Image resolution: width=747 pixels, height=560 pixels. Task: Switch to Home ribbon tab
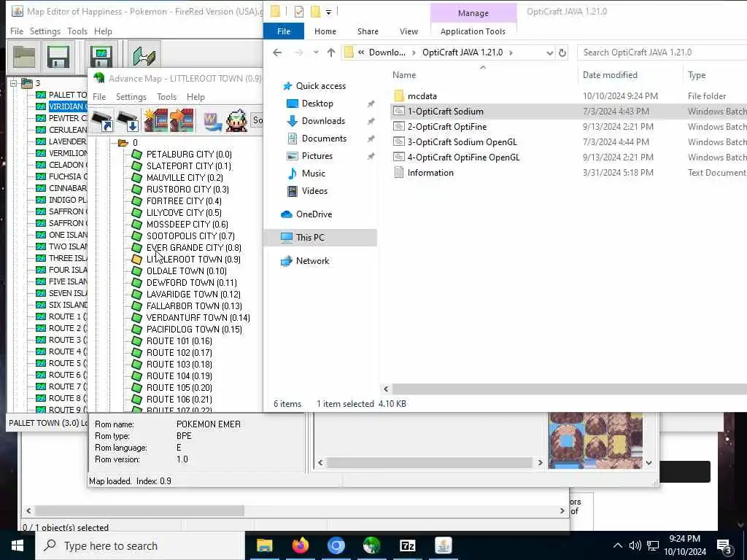pos(325,31)
